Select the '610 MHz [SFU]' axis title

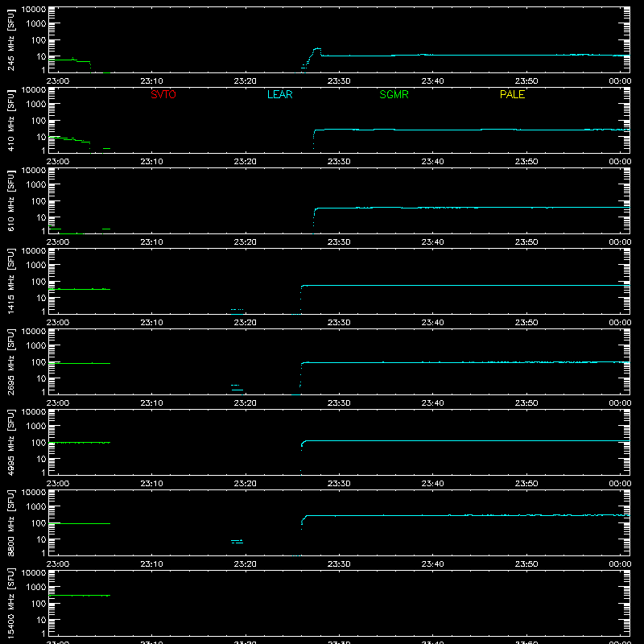11,200
